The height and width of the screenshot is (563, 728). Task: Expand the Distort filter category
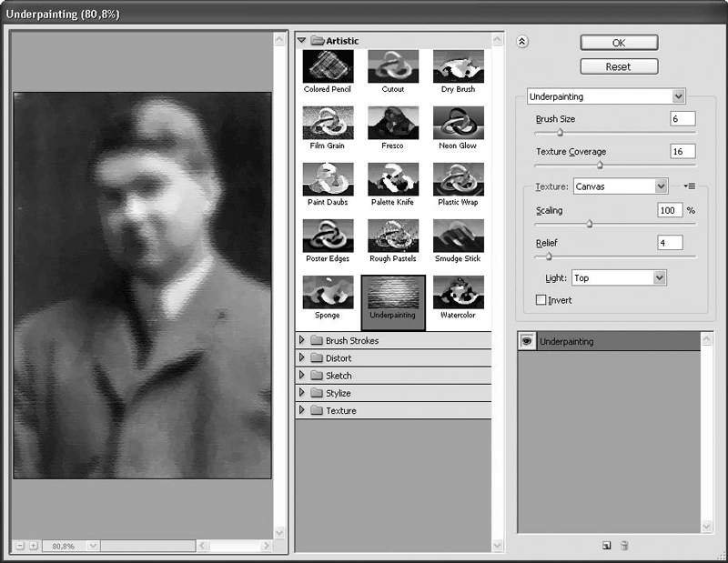[302, 357]
